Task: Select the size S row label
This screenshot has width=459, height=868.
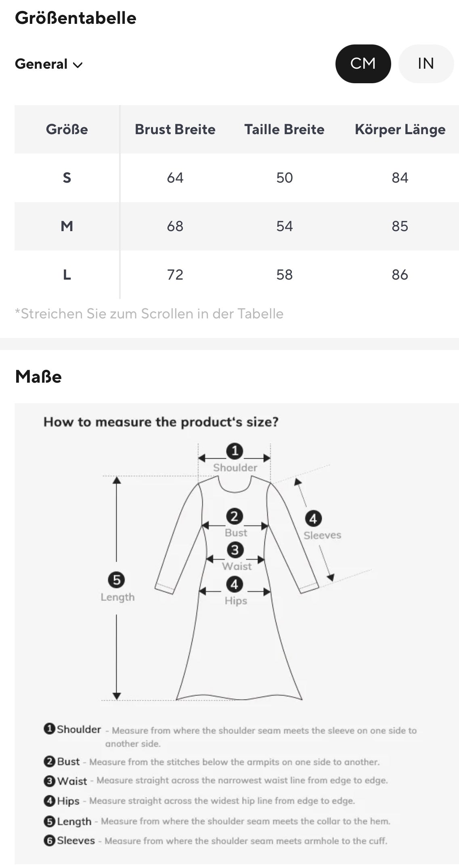Action: point(67,178)
